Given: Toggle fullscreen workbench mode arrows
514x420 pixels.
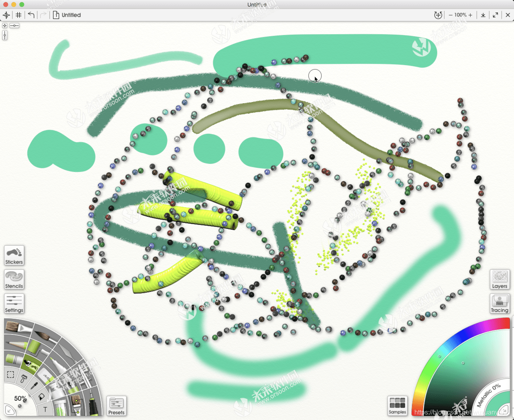Looking at the screenshot, I should (x=496, y=15).
